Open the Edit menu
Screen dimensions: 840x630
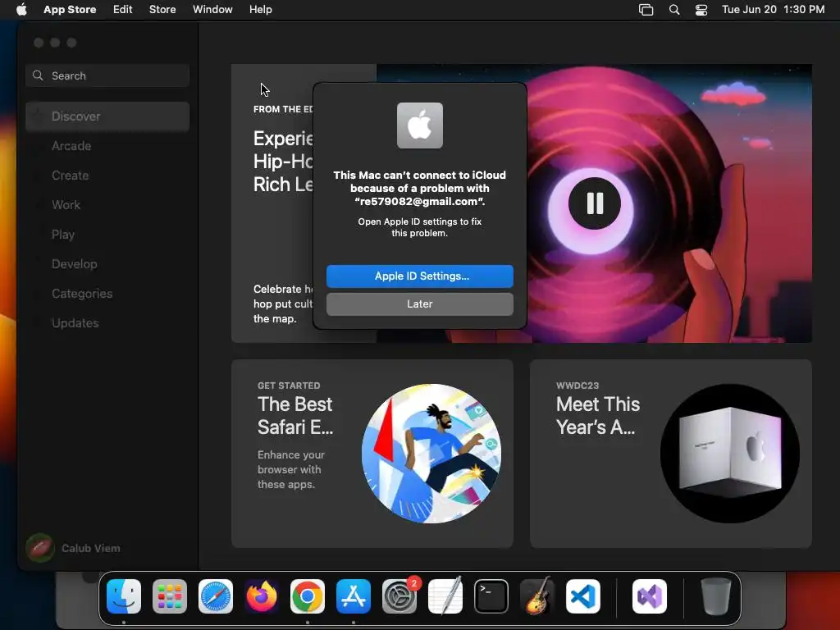tap(123, 10)
